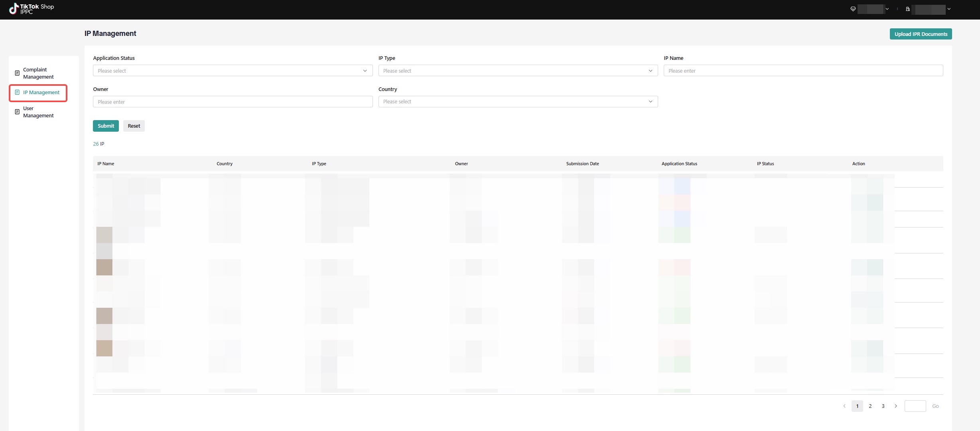Expand the Application Status dropdown
Screen dimensions: 980x431
(233, 71)
